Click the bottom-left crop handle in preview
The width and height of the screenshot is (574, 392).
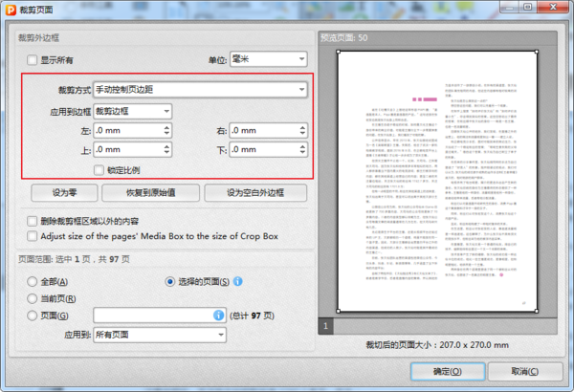click(x=339, y=311)
